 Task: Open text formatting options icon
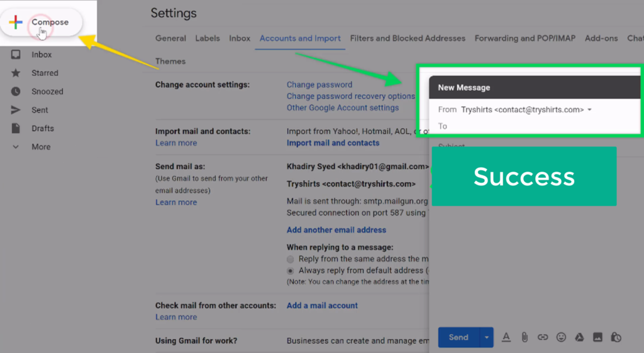[x=506, y=337]
